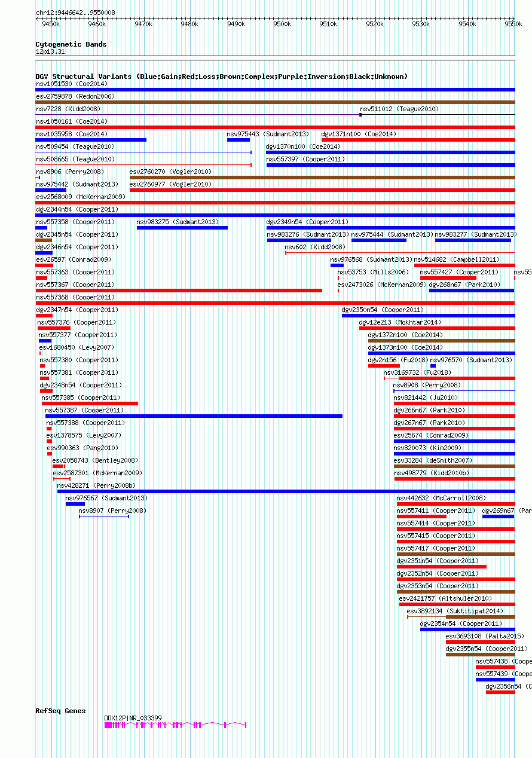This screenshot has height=758, width=532.
Task: Click the 9500k ruler tick label
Action: coord(282,24)
